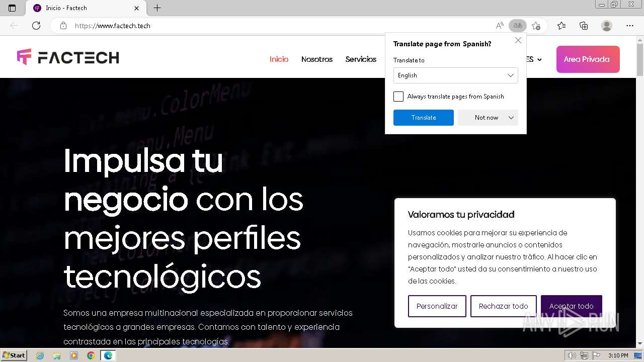Viewport: 644px width, 362px height.
Task: Click the Valoramos tu privacidad heading
Action: tap(461, 215)
